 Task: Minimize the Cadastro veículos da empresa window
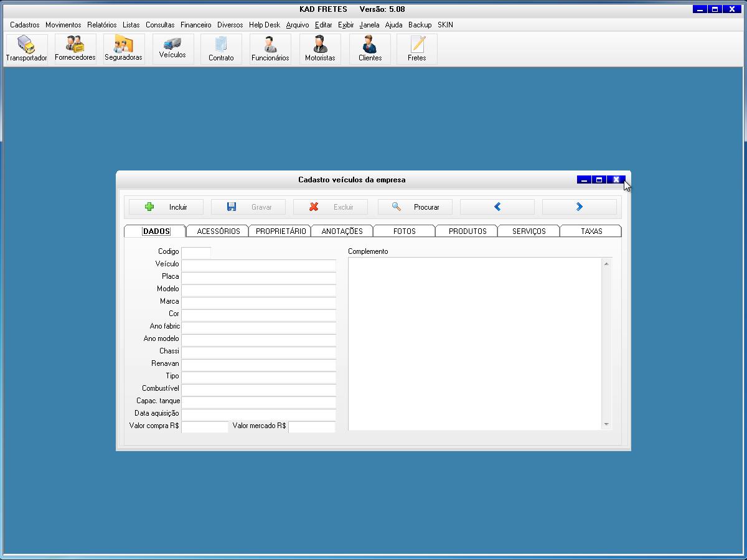[x=584, y=180]
